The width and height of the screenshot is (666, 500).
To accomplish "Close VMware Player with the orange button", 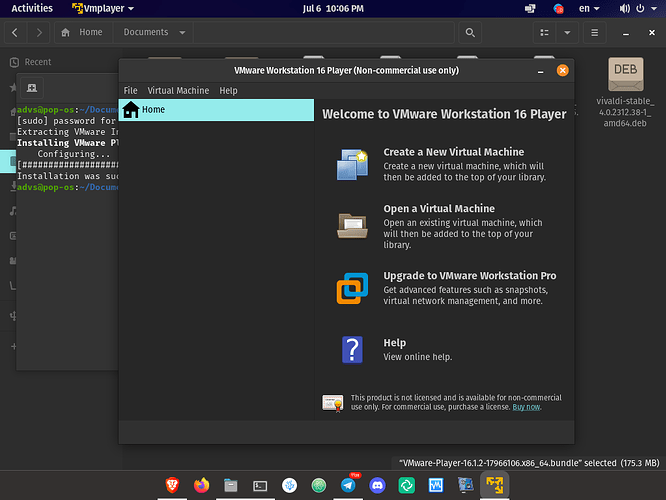I will click(x=562, y=71).
